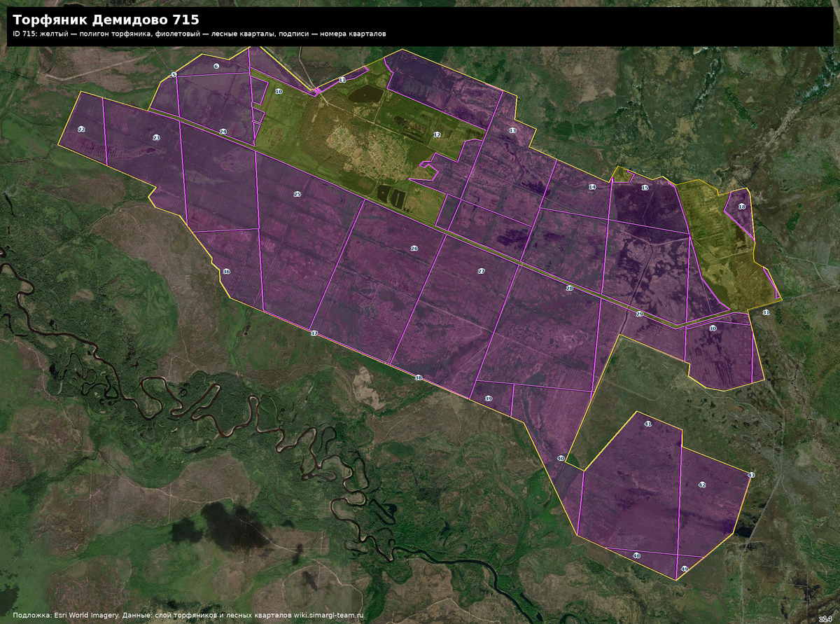Viewport: 840px width, 624px height.
Task: Select forest quarter label 27
Action: pyautogui.click(x=481, y=271)
